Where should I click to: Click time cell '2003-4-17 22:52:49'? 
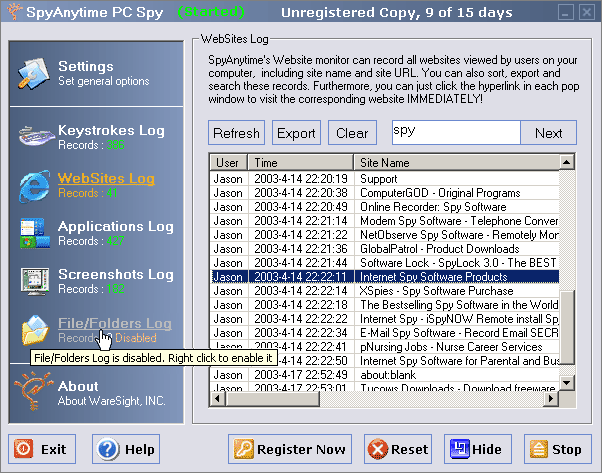pos(301,374)
